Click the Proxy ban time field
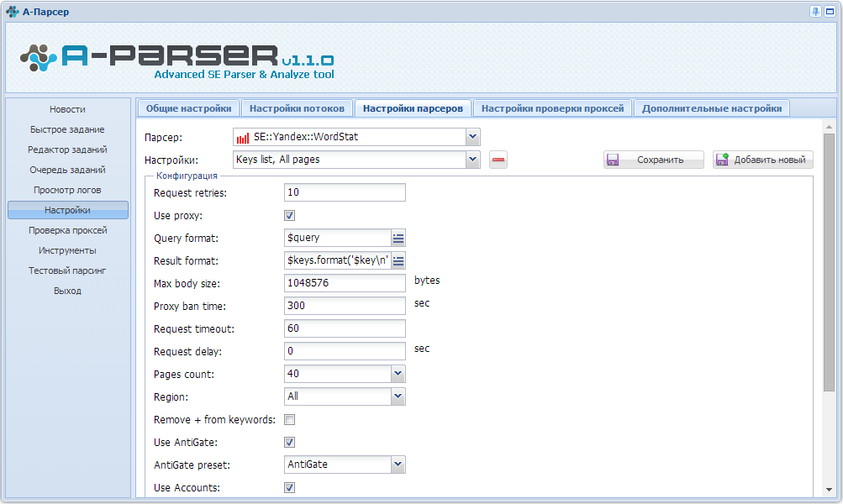The width and height of the screenshot is (843, 504). 345,306
